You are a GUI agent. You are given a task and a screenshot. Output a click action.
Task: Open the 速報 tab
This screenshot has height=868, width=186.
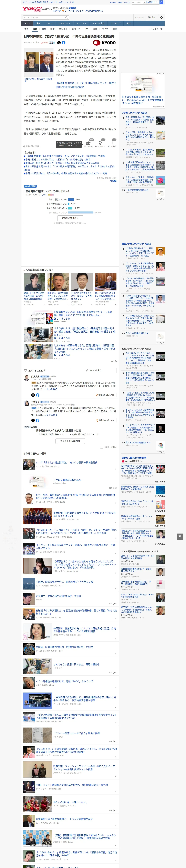(x=38, y=24)
